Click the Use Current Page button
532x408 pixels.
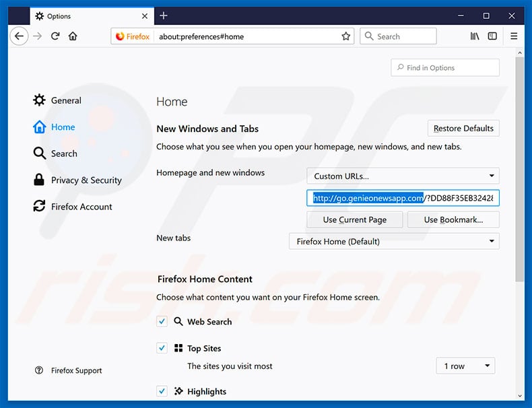(354, 219)
